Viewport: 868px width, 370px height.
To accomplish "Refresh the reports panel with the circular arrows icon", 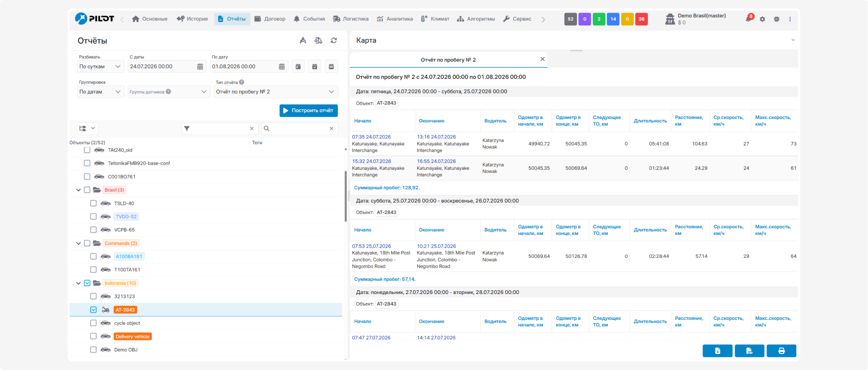I will click(x=334, y=40).
